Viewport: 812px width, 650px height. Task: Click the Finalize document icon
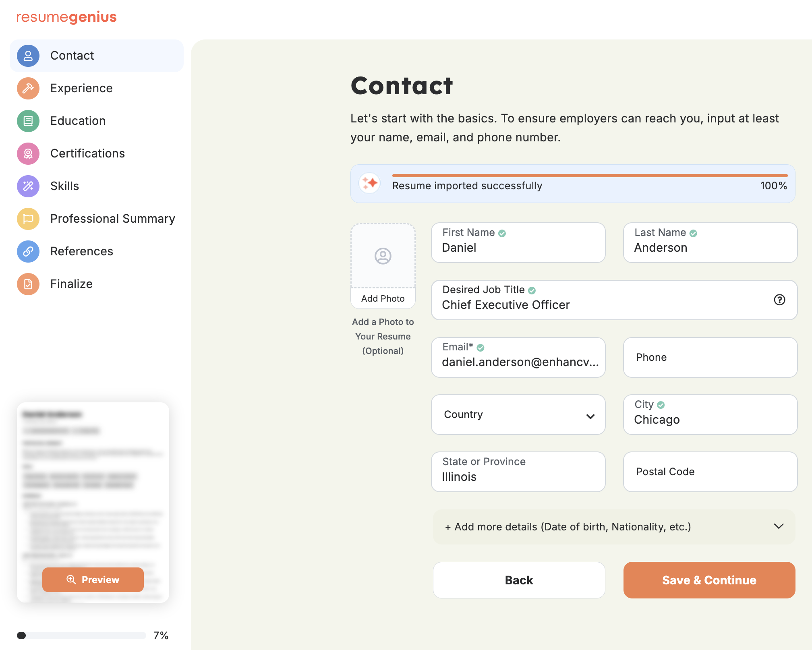point(28,284)
